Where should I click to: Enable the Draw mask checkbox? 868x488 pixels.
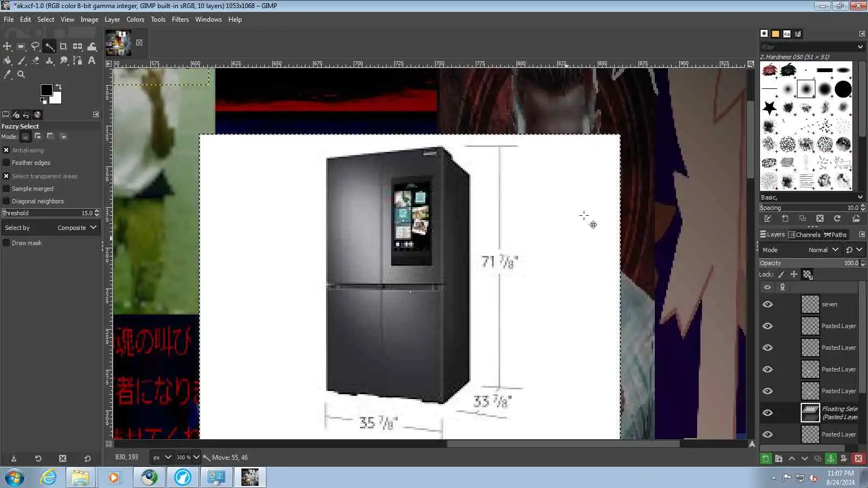(7, 243)
